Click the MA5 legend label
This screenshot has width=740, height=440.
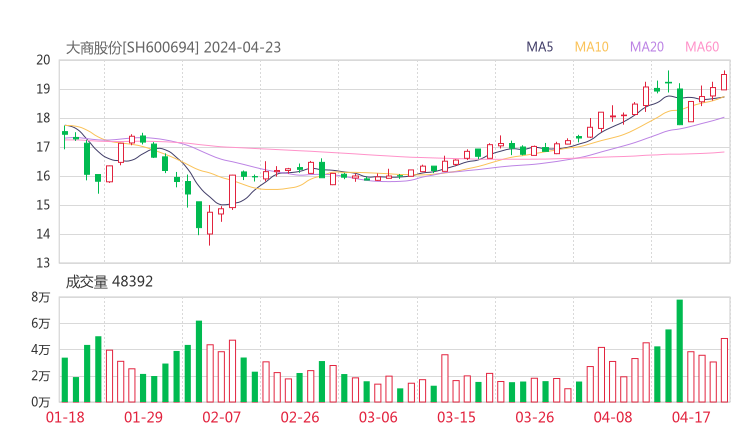click(x=539, y=47)
